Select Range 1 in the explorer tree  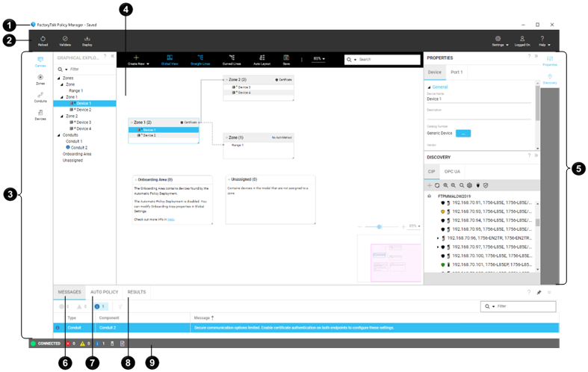(76, 90)
